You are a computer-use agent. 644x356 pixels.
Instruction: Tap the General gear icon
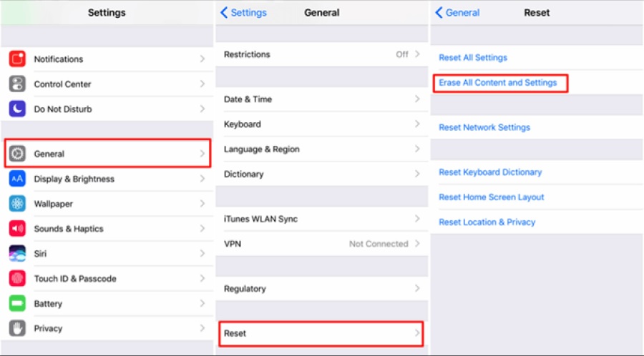click(x=17, y=154)
